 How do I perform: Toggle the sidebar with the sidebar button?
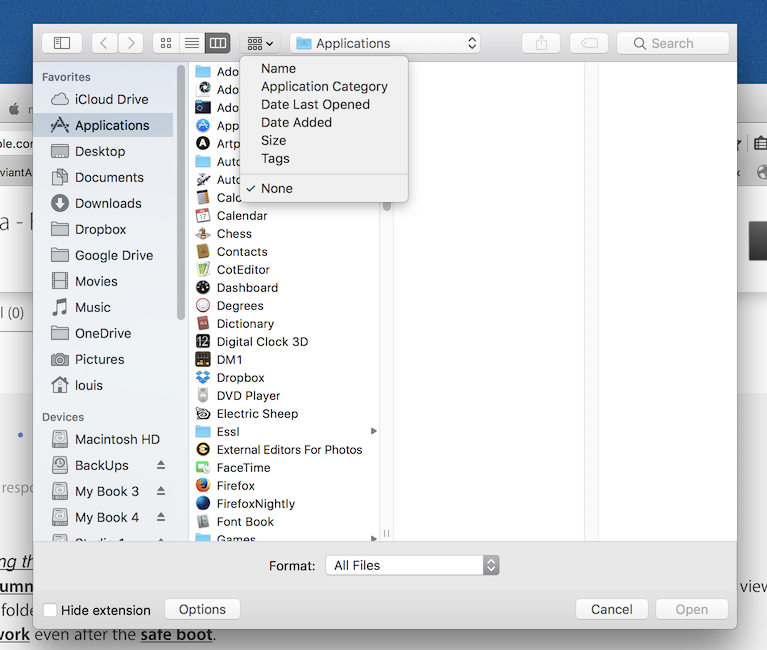(62, 43)
